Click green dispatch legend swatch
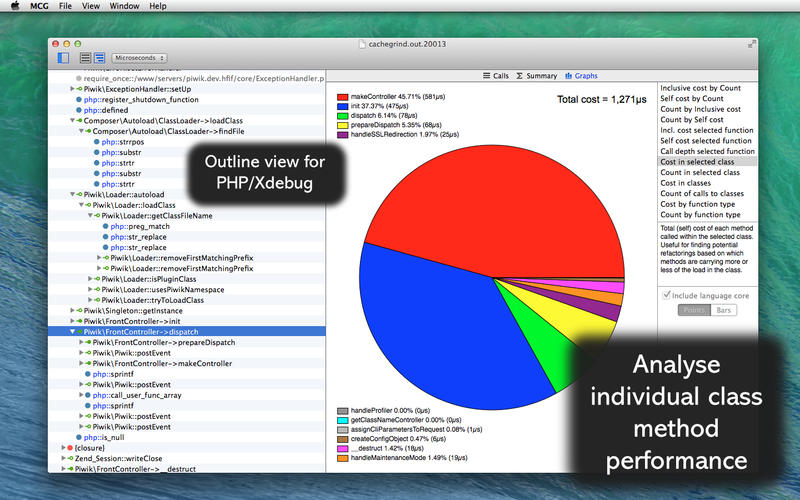This screenshot has height=500, width=800. tap(342, 116)
